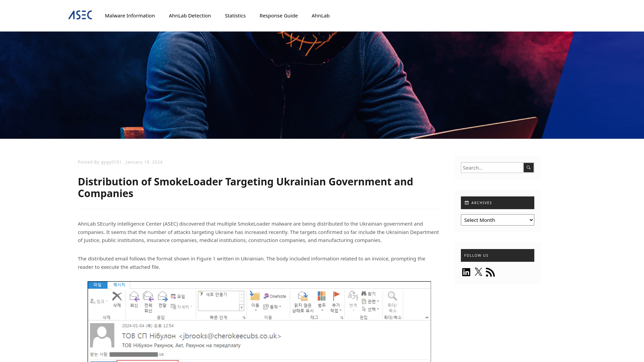Click the AhnLab Detection menu icon
Viewport: 644px width, 362px height.
click(190, 15)
